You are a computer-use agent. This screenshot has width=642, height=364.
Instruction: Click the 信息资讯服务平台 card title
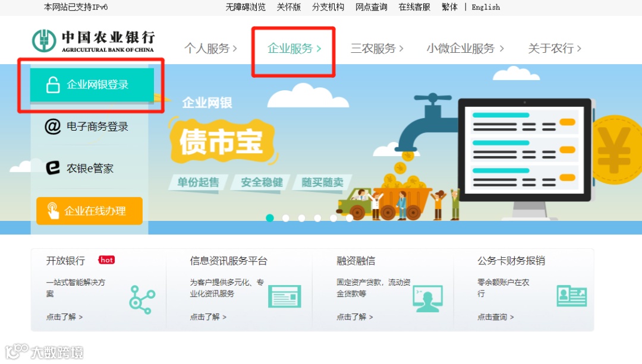coord(228,261)
